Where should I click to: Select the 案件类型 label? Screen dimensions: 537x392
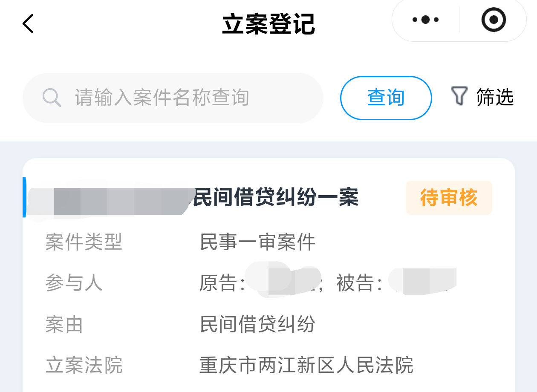point(84,242)
